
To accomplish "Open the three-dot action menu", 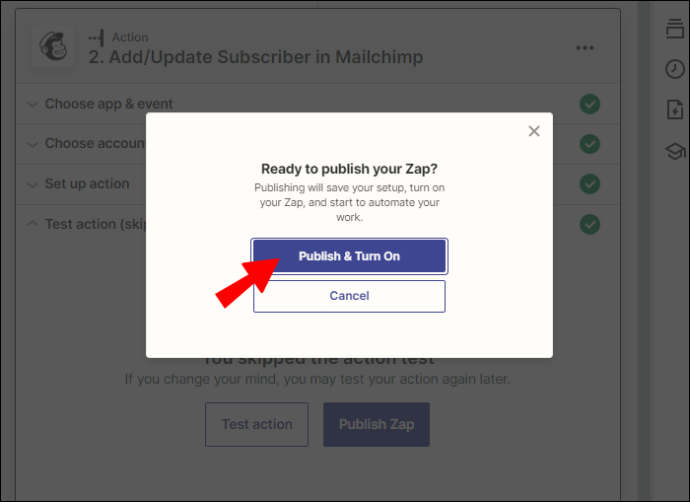I will (585, 48).
